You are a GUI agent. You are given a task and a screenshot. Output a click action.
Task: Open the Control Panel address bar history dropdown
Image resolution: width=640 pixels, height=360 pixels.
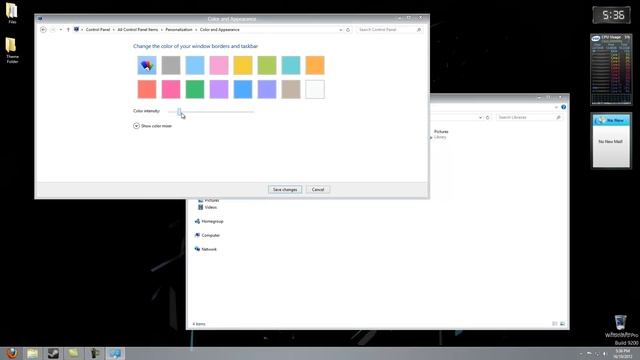click(341, 30)
